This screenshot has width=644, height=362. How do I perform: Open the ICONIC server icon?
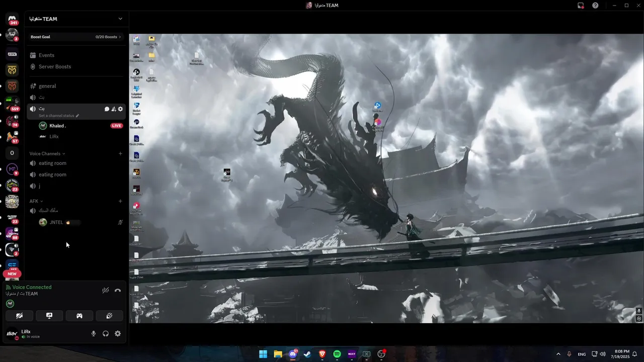click(x=12, y=53)
